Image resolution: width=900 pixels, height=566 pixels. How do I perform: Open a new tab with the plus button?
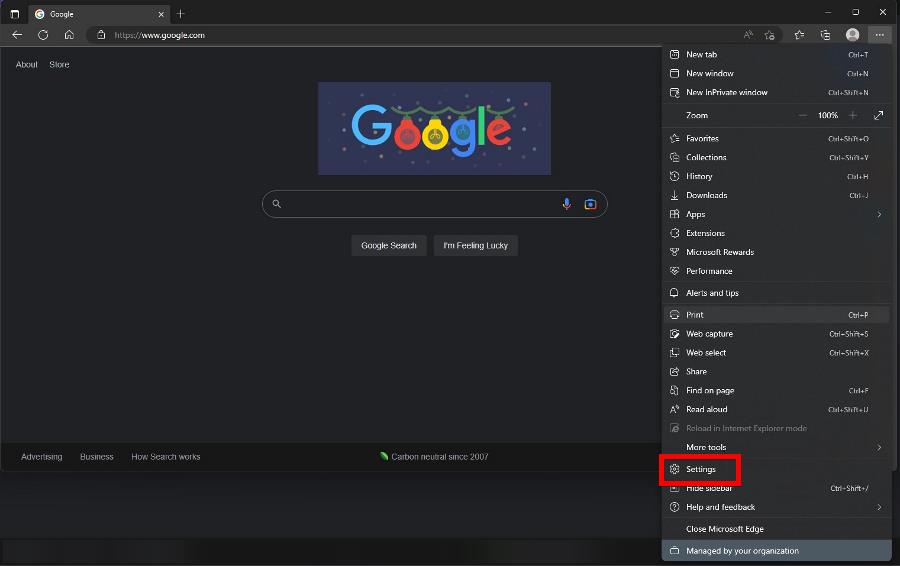(x=180, y=14)
